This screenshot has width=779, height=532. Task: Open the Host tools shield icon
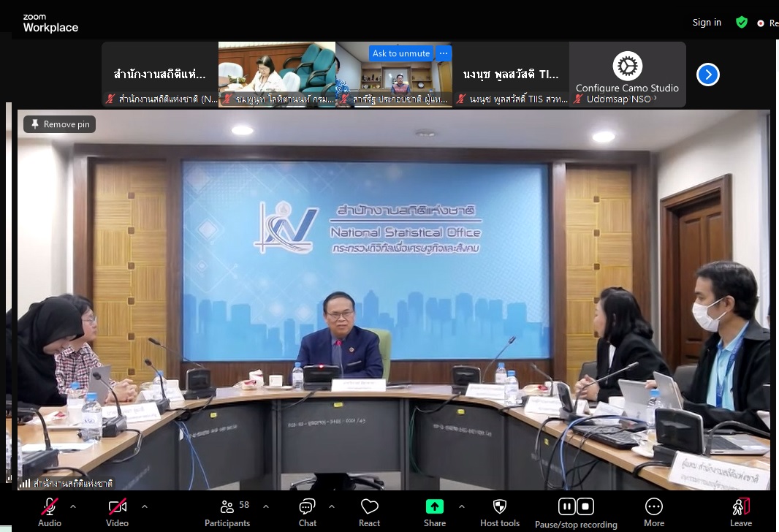click(x=499, y=506)
